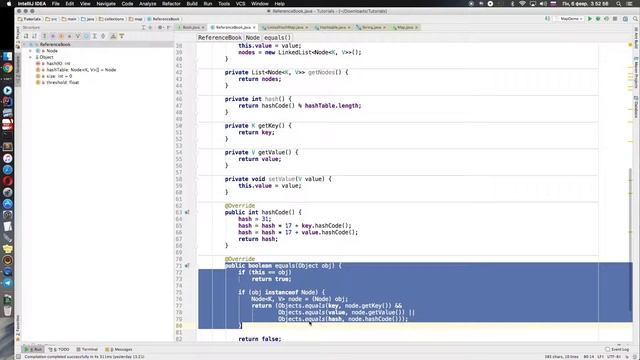Toggle Autoscroll to Source in the Structure toolbar
This screenshot has height=360, width=640.
[113, 36]
